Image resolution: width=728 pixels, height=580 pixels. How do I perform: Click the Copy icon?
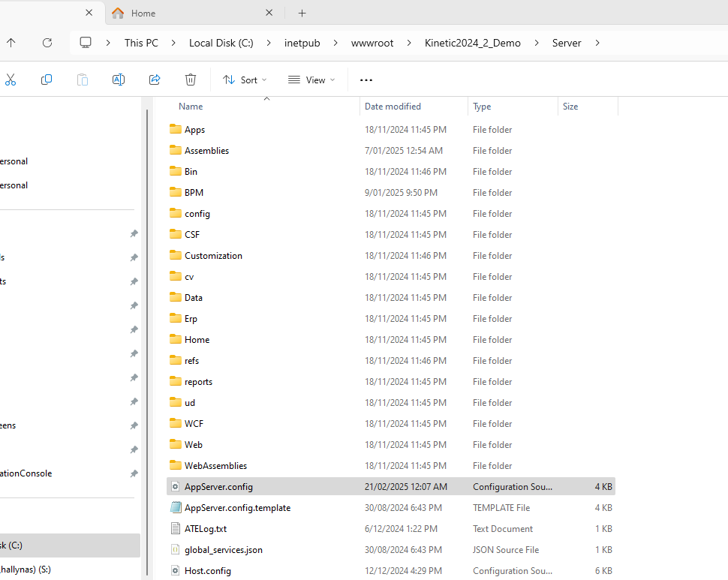pos(47,80)
